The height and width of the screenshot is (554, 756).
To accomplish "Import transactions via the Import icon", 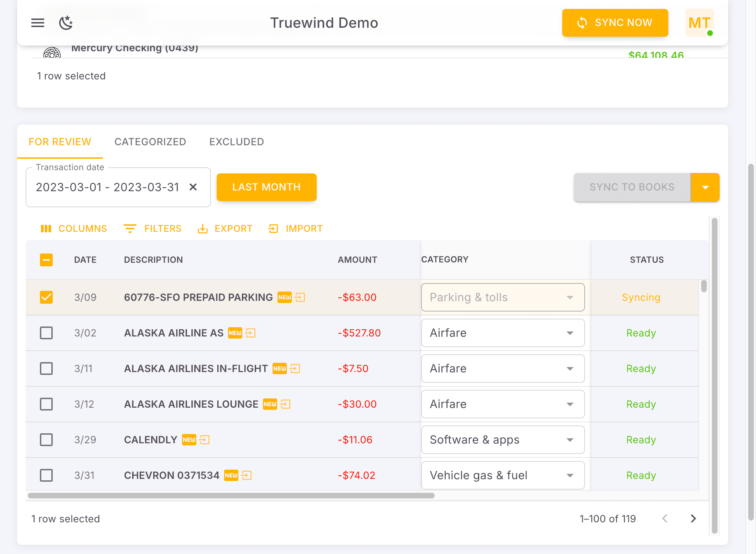I will point(296,228).
